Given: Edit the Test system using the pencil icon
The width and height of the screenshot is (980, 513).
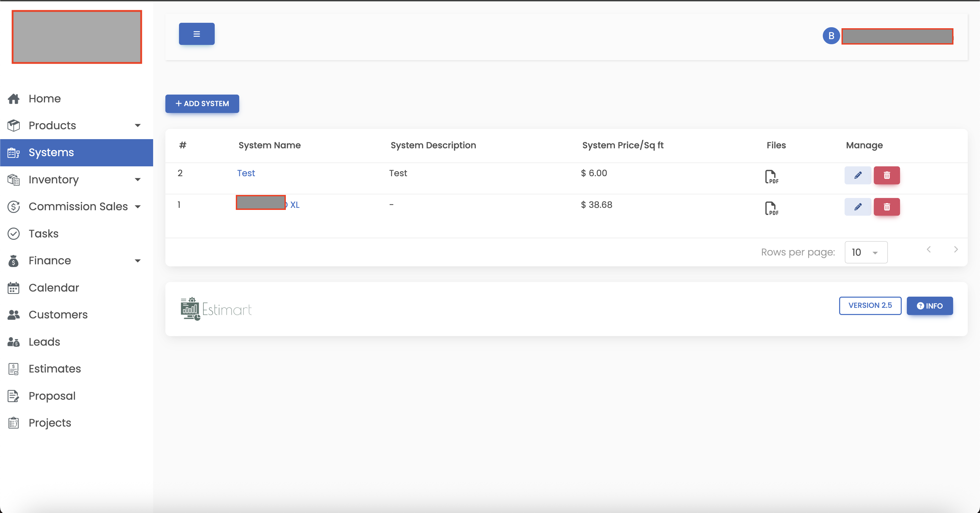Looking at the screenshot, I should pos(857,175).
